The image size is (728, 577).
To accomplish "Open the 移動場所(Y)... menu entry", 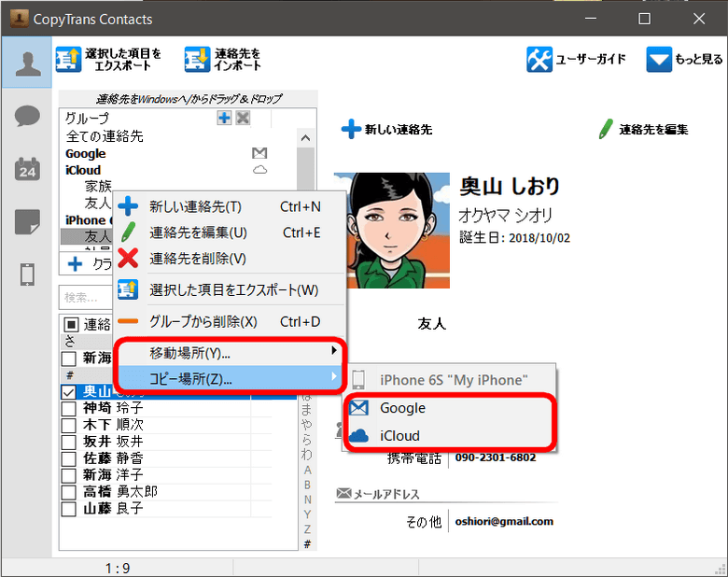I will point(231,353).
